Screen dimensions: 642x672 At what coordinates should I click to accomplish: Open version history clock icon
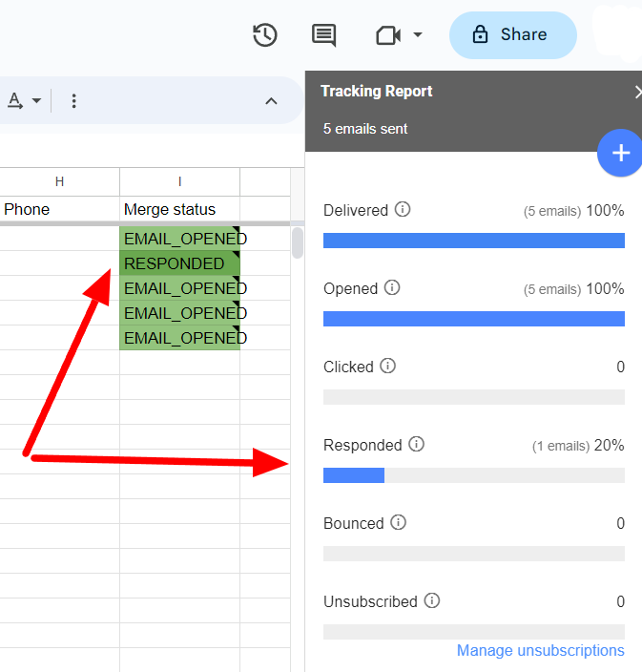click(265, 34)
